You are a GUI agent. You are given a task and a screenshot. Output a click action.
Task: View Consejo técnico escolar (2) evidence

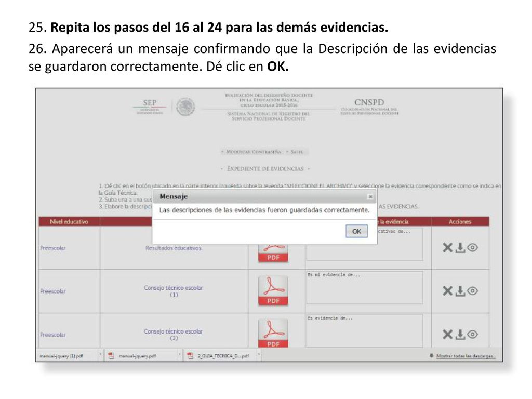click(472, 334)
